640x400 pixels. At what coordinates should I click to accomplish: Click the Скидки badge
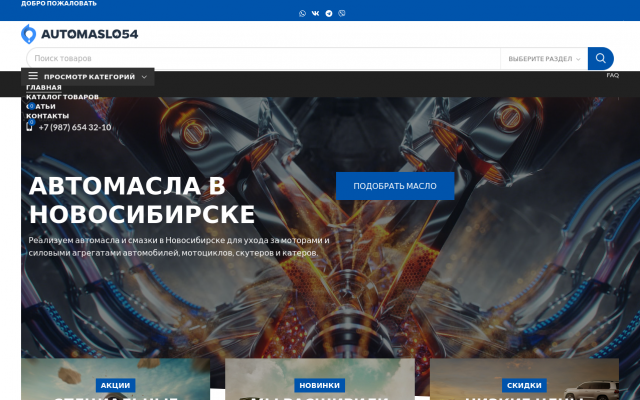524,385
